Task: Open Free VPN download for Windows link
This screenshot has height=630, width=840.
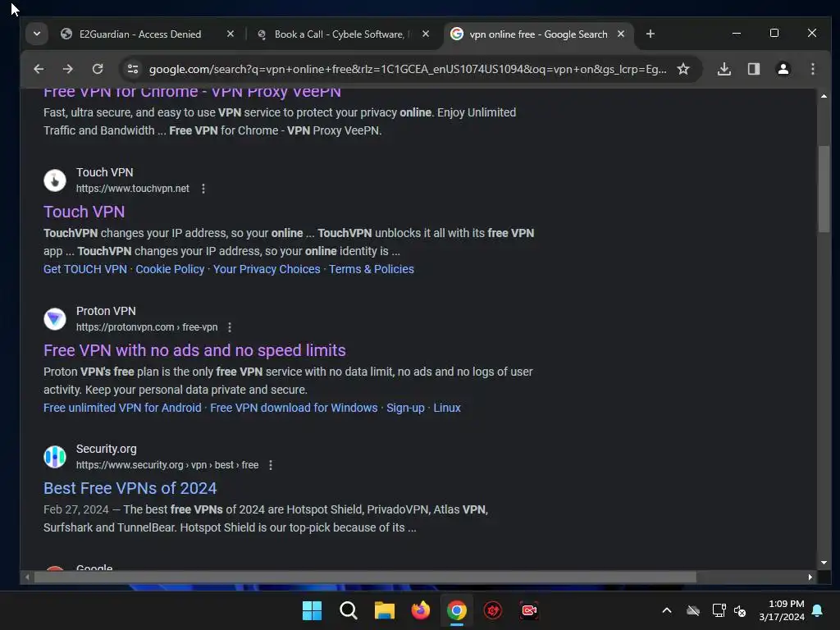Action: pyautogui.click(x=294, y=408)
